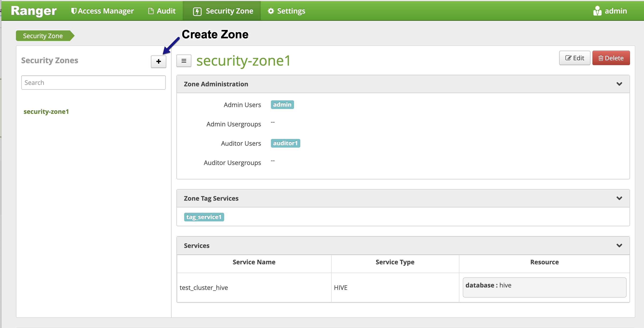The width and height of the screenshot is (644, 328).
Task: Open the Settings menu
Action: (x=287, y=11)
